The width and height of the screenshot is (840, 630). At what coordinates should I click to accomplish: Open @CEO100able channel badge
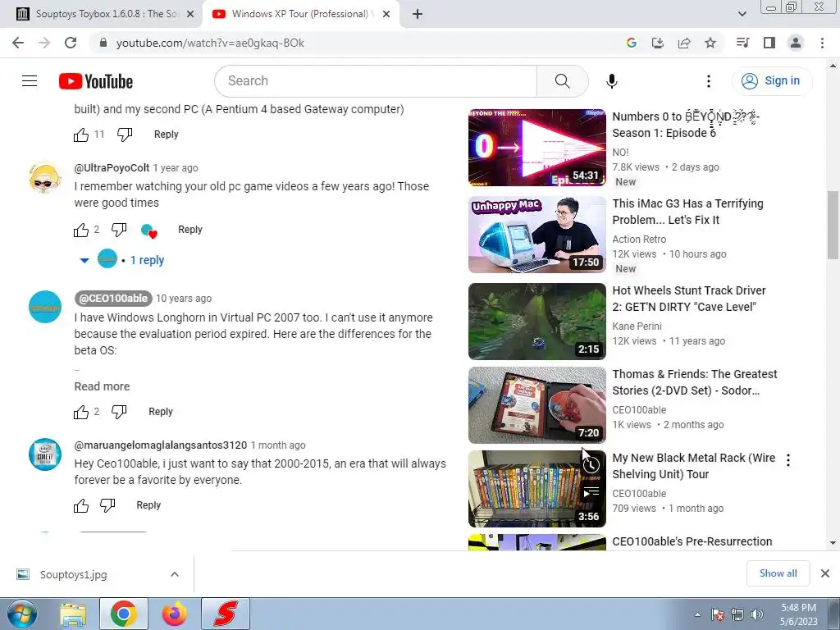[113, 299]
